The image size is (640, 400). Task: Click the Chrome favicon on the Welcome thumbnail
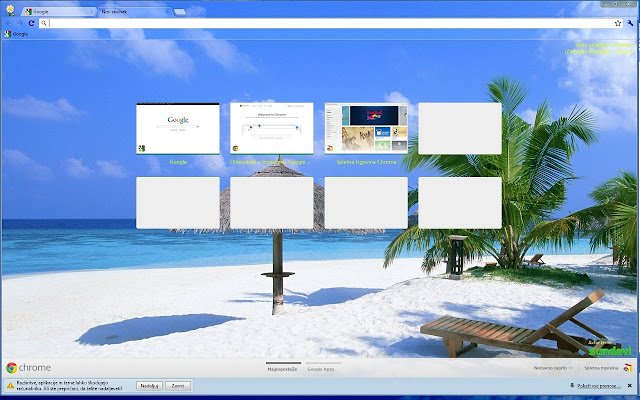point(236,149)
